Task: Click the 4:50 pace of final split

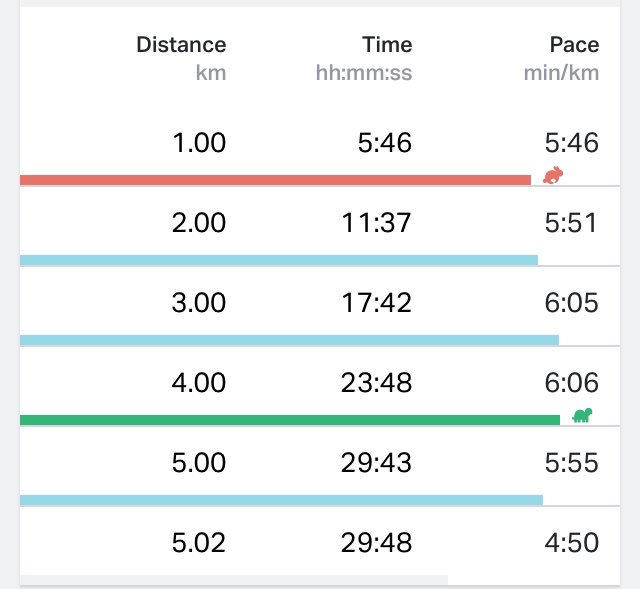Action: [571, 543]
